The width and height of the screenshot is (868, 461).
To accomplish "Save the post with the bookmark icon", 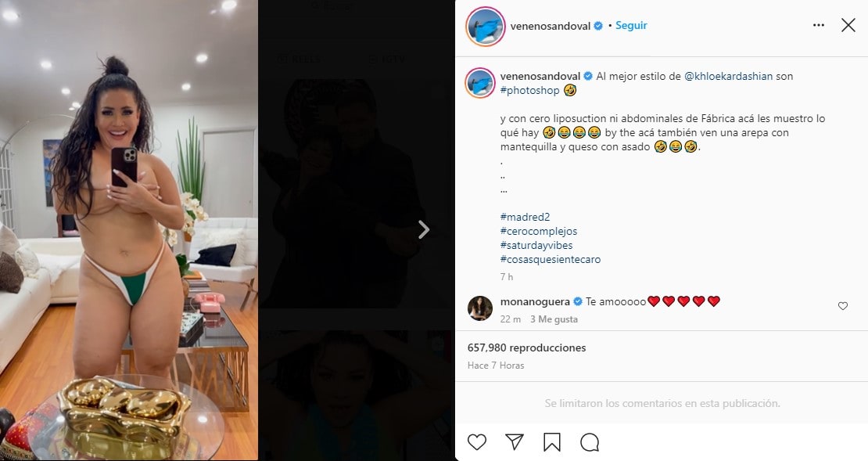I will (552, 441).
